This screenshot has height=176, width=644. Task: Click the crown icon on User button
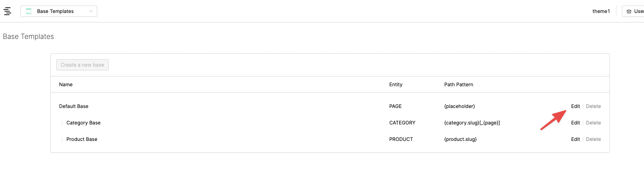coord(629,11)
